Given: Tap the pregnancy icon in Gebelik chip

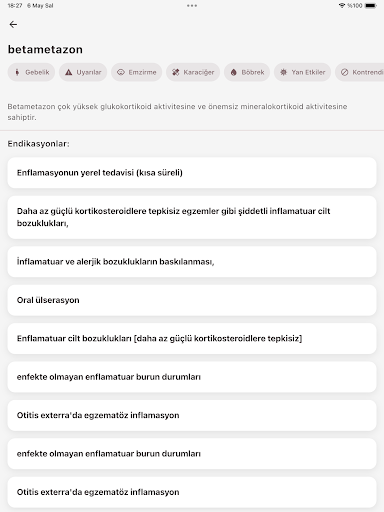Looking at the screenshot, I should coord(17,72).
